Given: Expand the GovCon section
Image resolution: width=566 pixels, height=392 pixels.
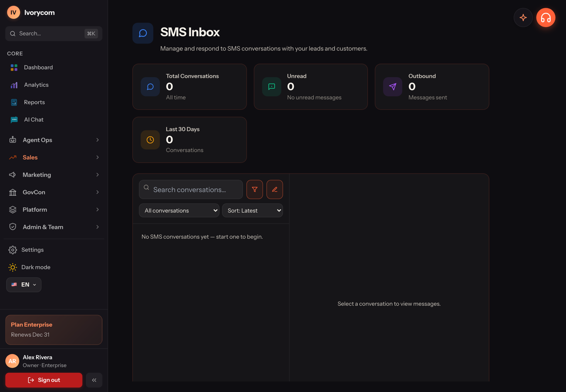Looking at the screenshot, I should coord(54,192).
